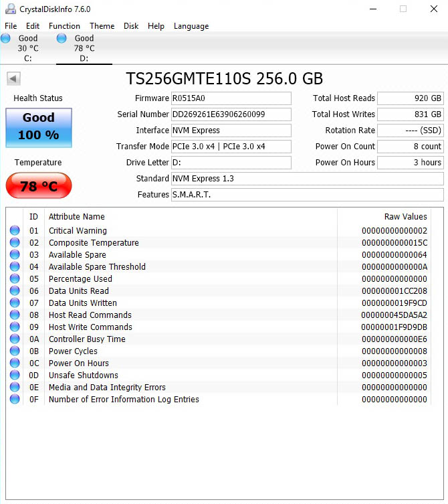The height and width of the screenshot is (504, 448).
Task: Click raw value 00000001F9D9DB
Action: [x=394, y=327]
